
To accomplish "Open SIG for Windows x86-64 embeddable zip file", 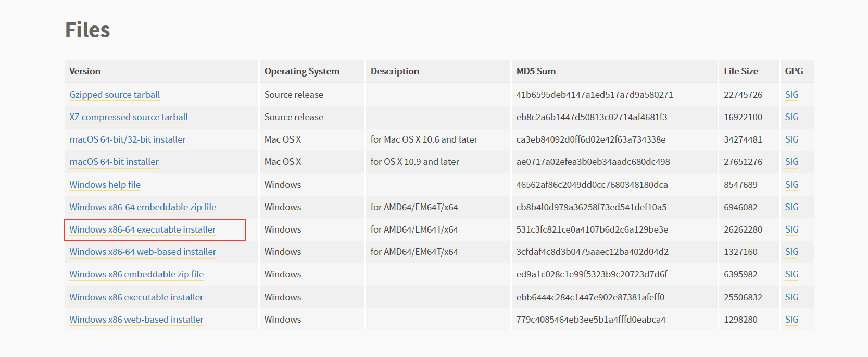I will click(791, 207).
